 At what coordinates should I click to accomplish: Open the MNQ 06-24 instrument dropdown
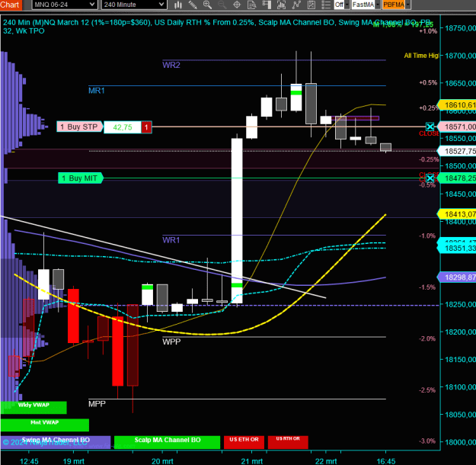65,5
